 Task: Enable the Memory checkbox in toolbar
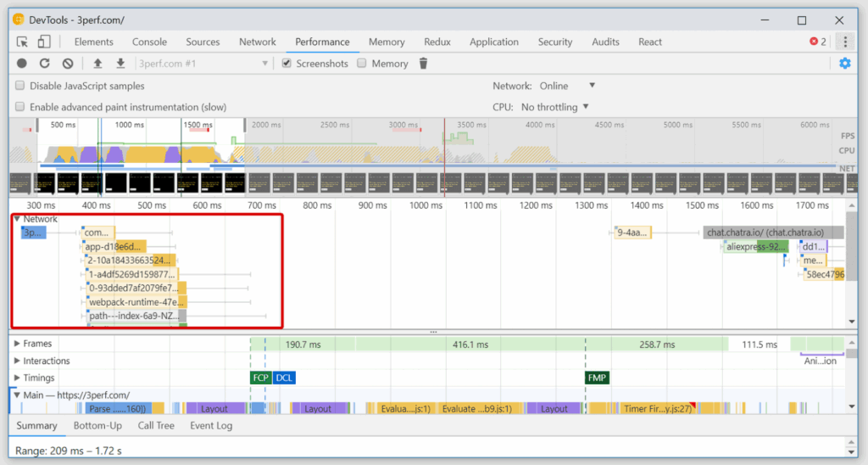point(362,64)
